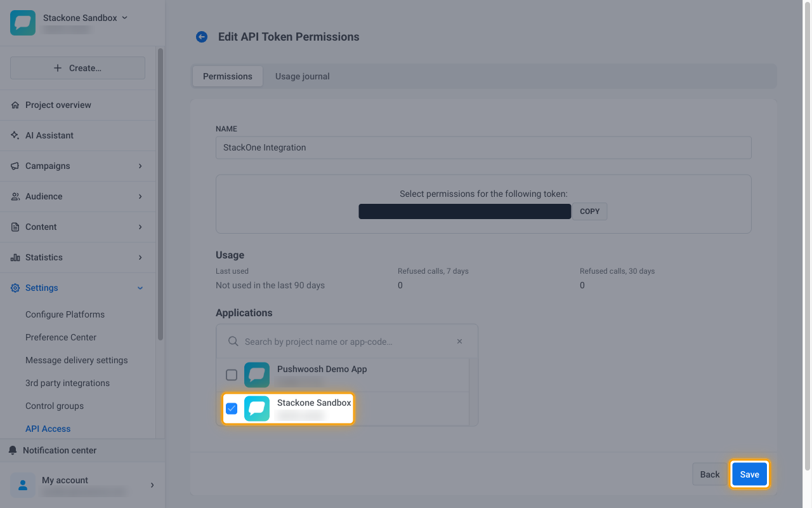Click the application search field
This screenshot has width=812, height=508.
[x=346, y=342]
